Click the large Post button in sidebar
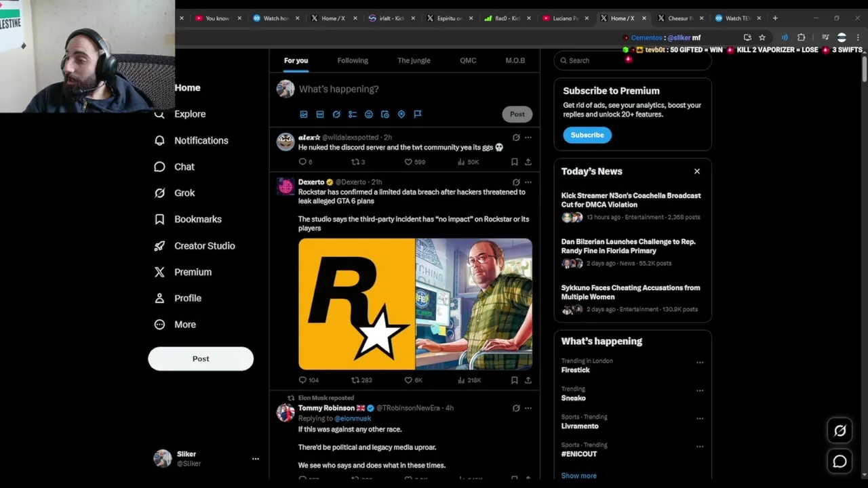The image size is (868, 488). pyautogui.click(x=201, y=359)
